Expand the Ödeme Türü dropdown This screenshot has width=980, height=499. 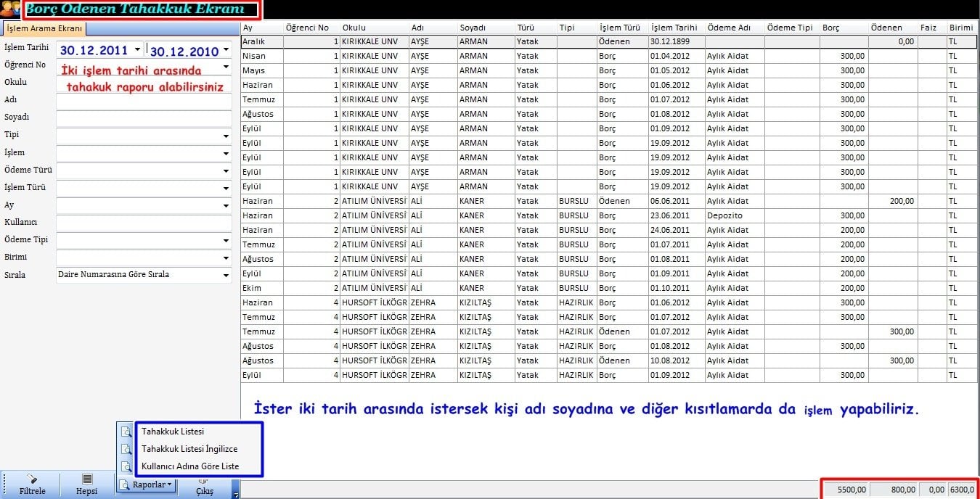[226, 171]
